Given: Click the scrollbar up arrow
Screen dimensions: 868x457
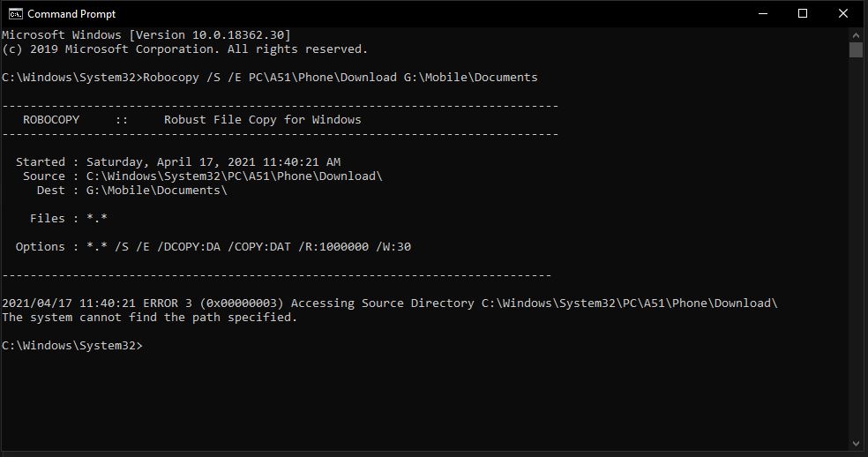Looking at the screenshot, I should 856,34.
